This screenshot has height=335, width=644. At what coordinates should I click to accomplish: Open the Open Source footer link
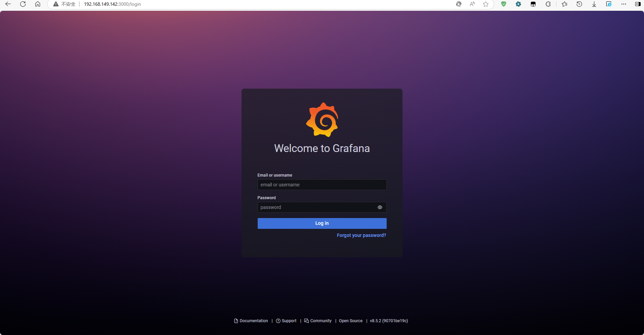pyautogui.click(x=351, y=321)
